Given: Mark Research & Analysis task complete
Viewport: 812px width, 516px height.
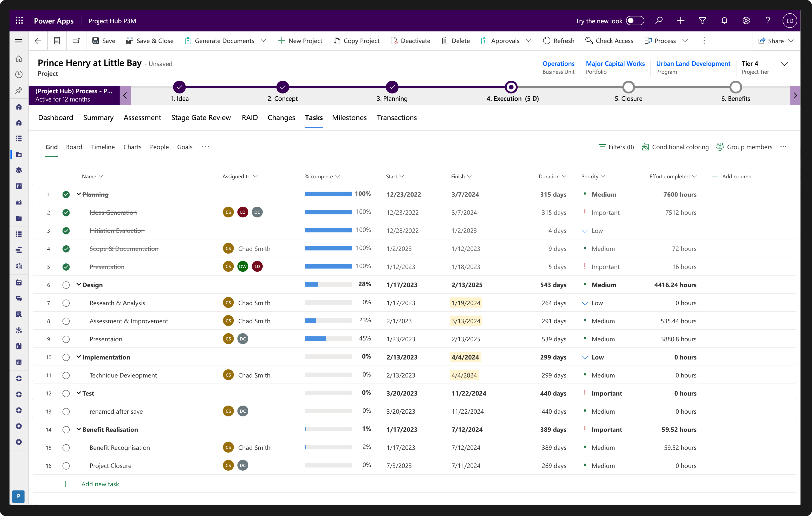Looking at the screenshot, I should click(x=66, y=303).
